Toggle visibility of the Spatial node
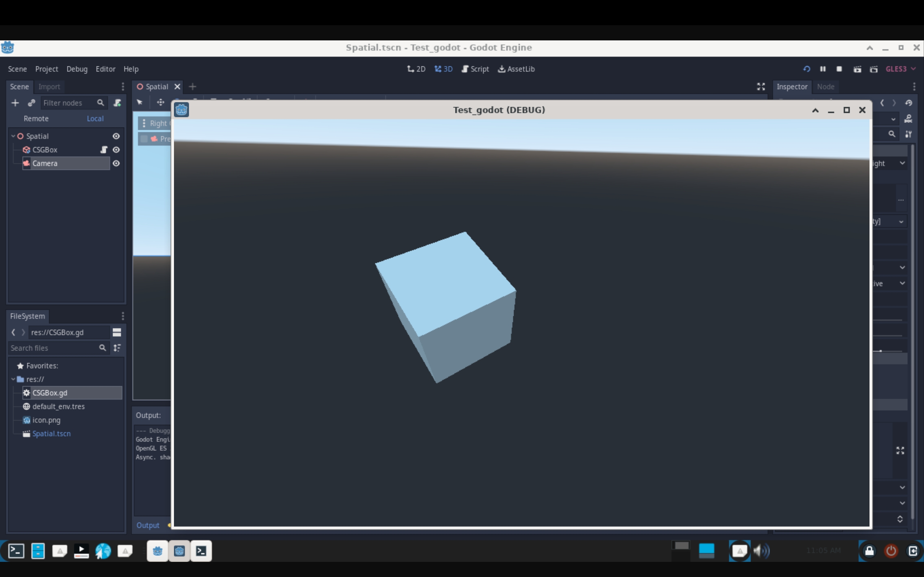Image resolution: width=924 pixels, height=577 pixels. point(116,136)
